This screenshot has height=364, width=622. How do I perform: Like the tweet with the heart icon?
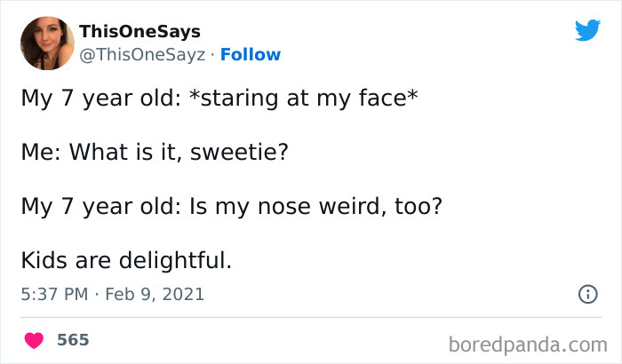34,339
